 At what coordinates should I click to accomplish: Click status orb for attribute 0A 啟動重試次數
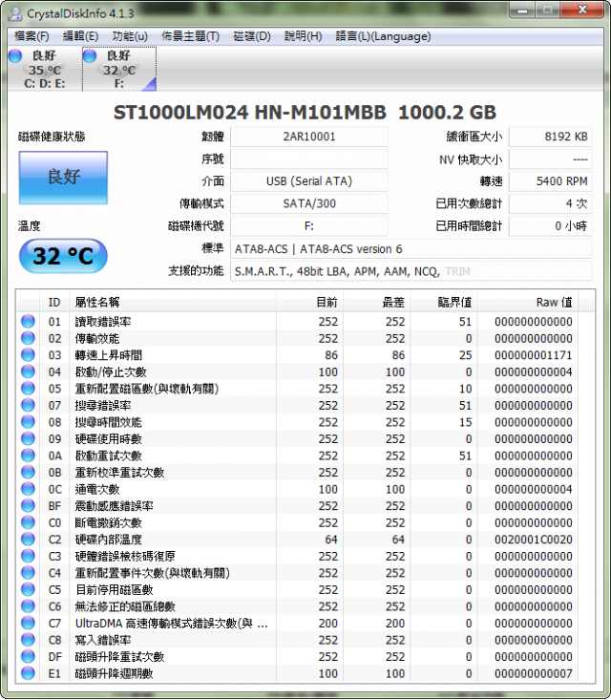point(28,456)
